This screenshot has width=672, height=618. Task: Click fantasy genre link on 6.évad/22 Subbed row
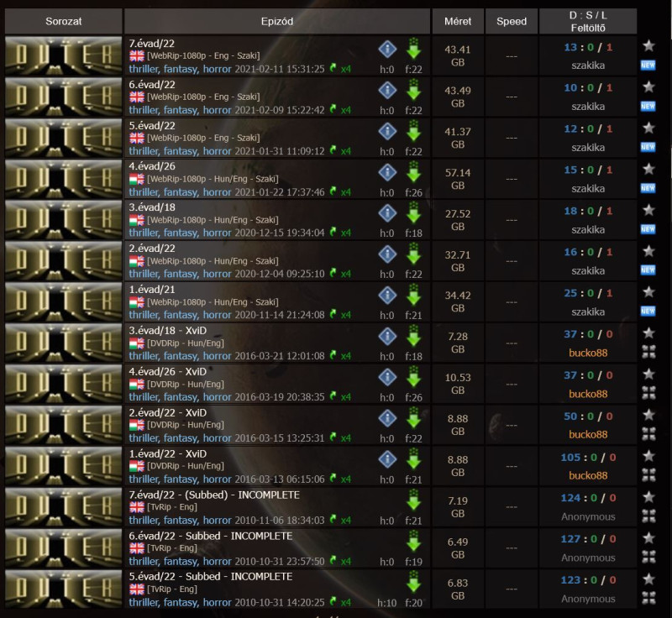click(181, 561)
